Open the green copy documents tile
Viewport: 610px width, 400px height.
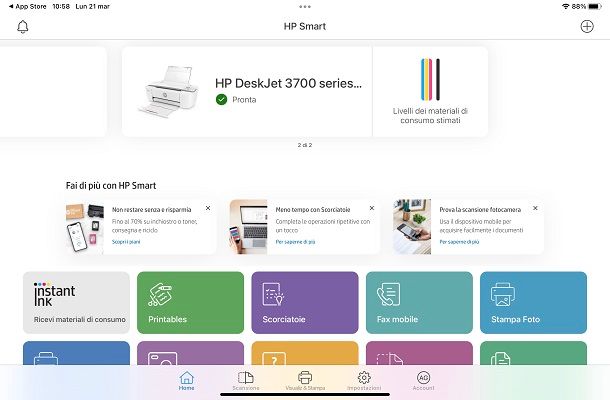(x=533, y=353)
